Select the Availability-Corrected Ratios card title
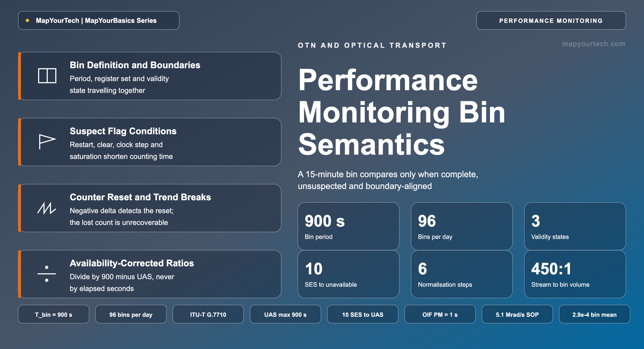Image resolution: width=644 pixels, height=349 pixels. pos(132,263)
